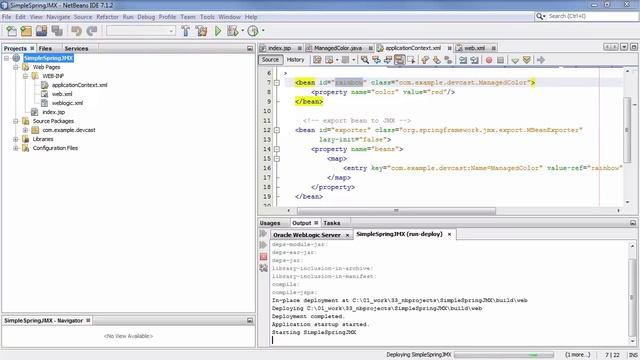640x360 pixels.
Task: Minimize the Navigator panel
Action: 250,320
